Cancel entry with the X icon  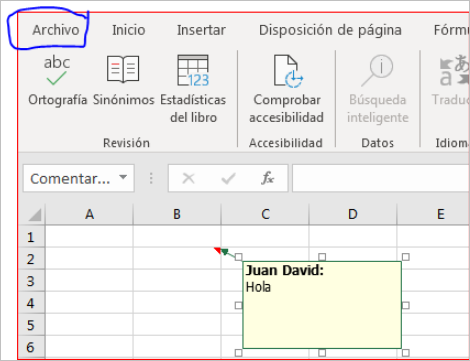188,178
